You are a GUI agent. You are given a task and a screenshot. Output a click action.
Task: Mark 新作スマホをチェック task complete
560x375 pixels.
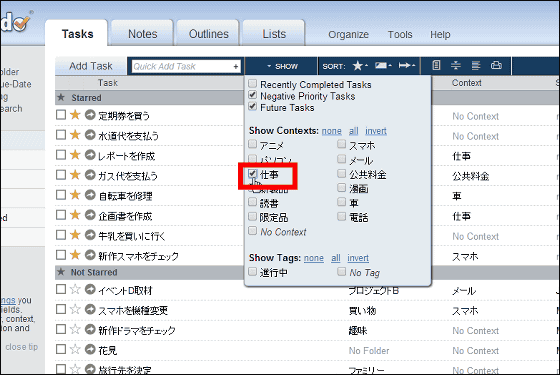coord(61,255)
